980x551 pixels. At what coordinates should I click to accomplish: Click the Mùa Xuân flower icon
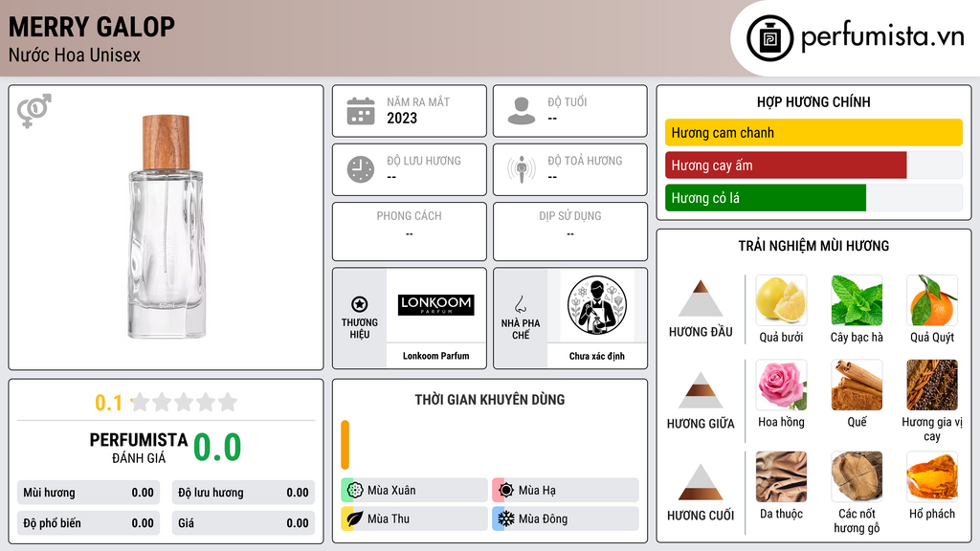coord(355,490)
